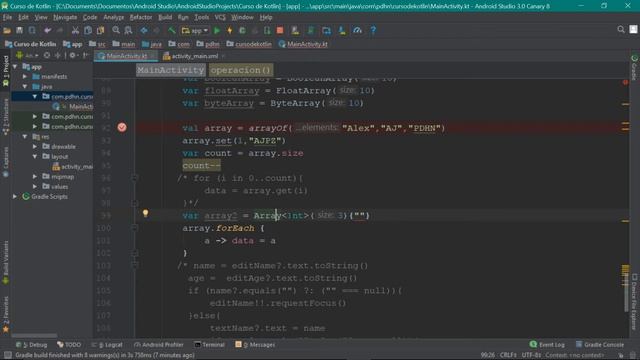This screenshot has height=360, width=640.
Task: Expand the values folder
Action: coord(35,186)
